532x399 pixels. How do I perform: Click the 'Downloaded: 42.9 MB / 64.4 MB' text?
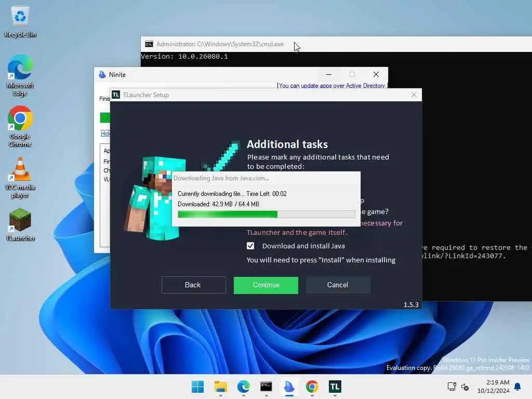(218, 204)
